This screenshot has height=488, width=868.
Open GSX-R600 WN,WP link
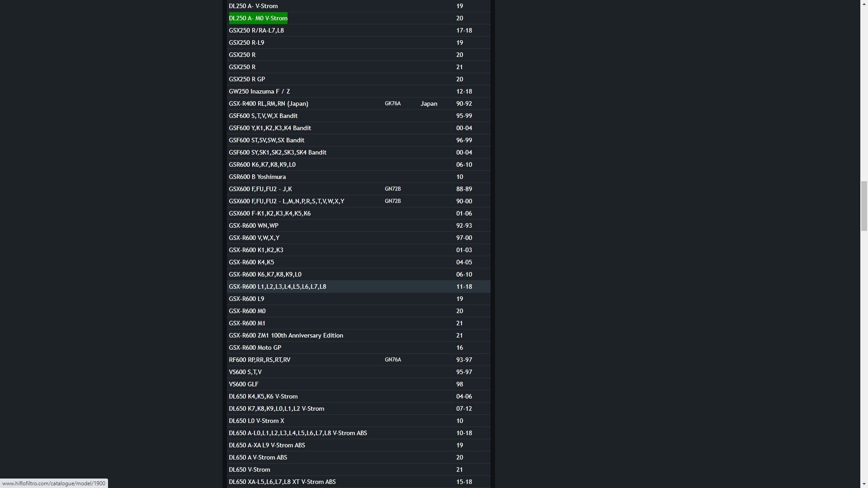coord(253,225)
